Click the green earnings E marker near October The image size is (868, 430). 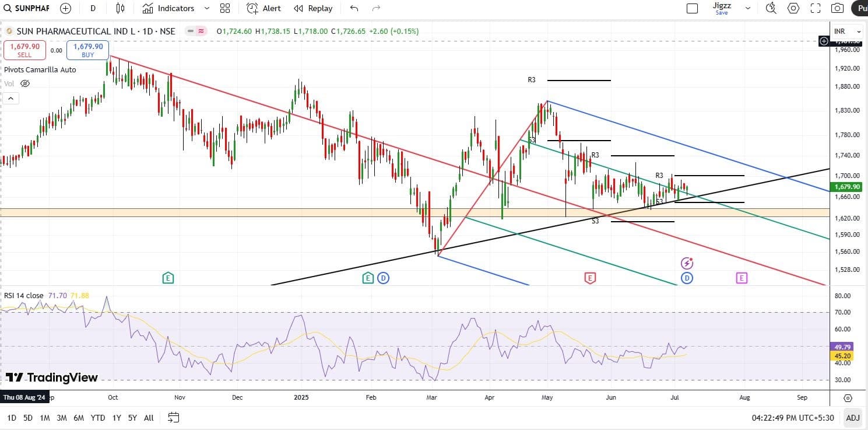(x=168, y=277)
